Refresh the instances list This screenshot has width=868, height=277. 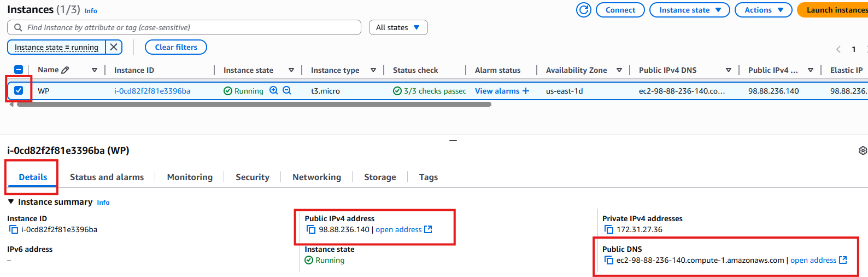pos(584,10)
